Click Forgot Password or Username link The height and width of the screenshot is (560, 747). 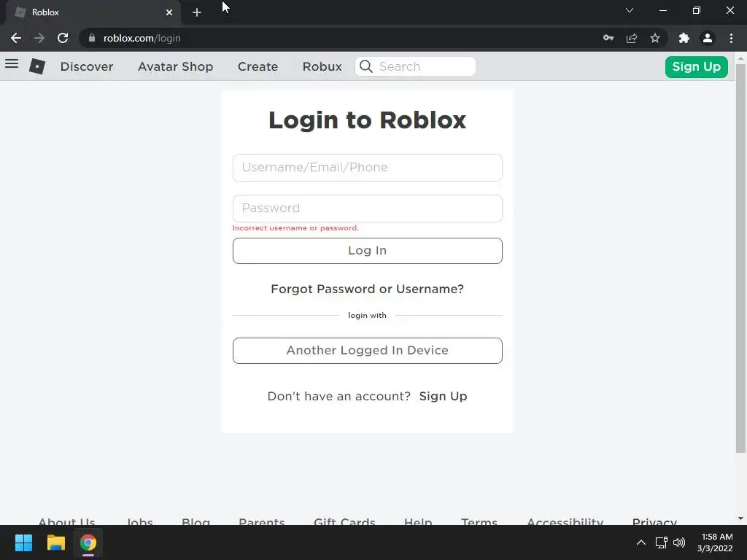click(x=368, y=289)
